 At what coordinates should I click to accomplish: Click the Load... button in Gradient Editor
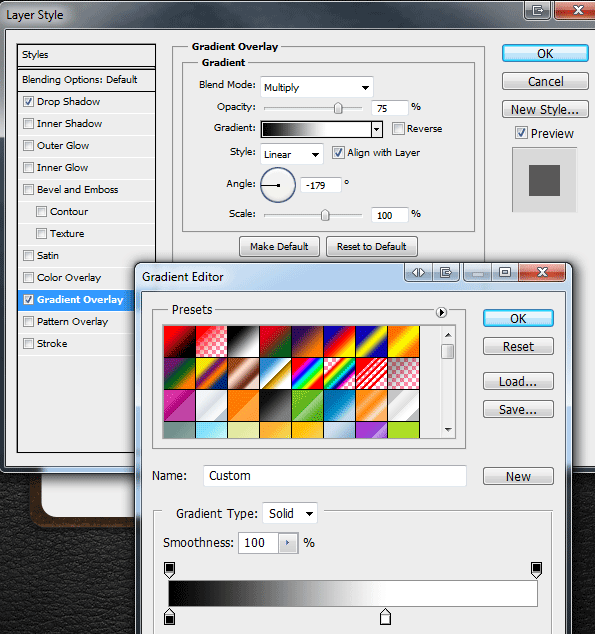tap(518, 381)
